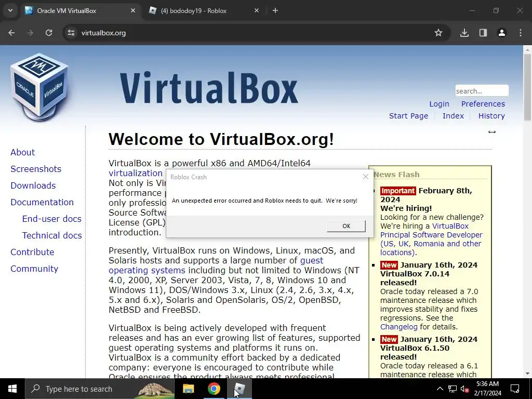Image resolution: width=532 pixels, height=399 pixels.
Task: Go to the Start Page link
Action: pos(408,116)
